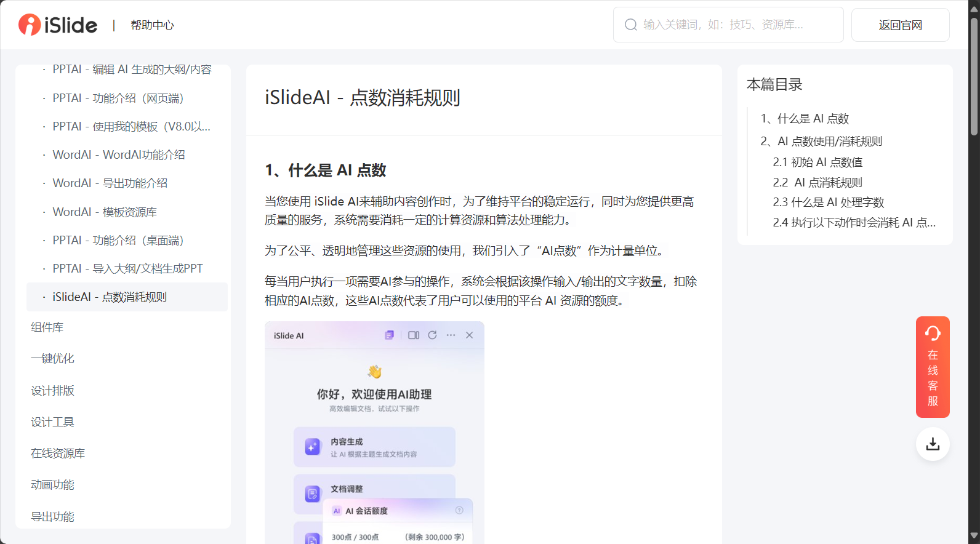Click the iSlide logo

tap(58, 25)
